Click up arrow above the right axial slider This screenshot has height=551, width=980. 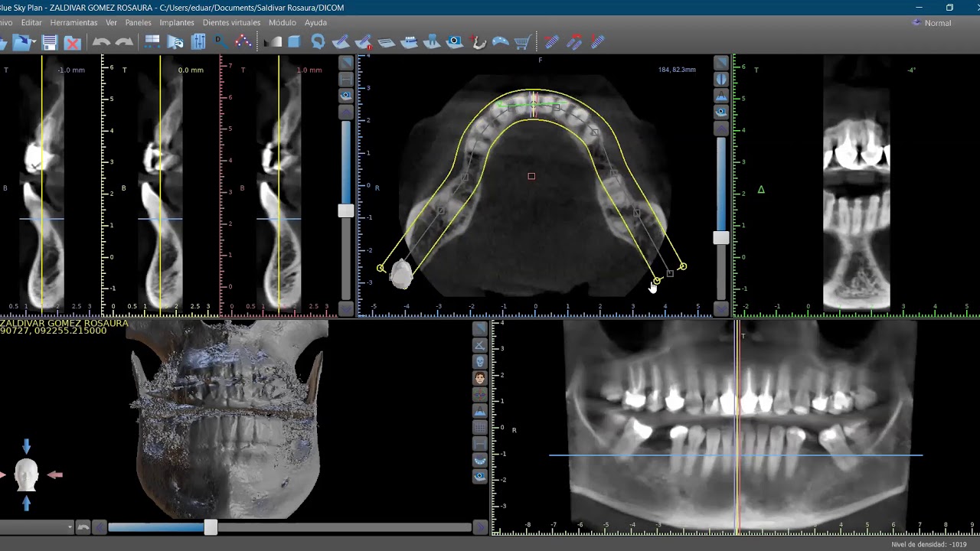point(721,129)
